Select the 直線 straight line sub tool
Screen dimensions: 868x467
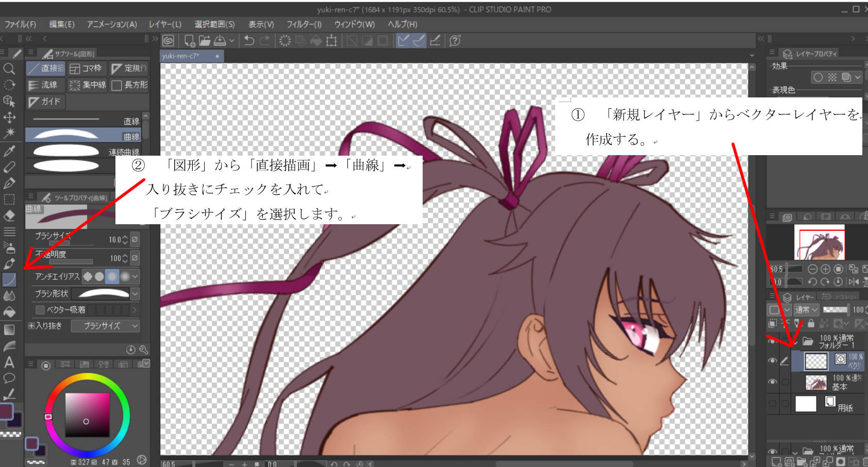[84, 120]
